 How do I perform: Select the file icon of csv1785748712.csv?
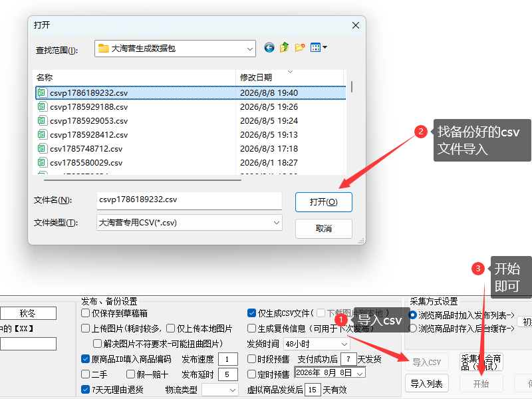[42, 148]
